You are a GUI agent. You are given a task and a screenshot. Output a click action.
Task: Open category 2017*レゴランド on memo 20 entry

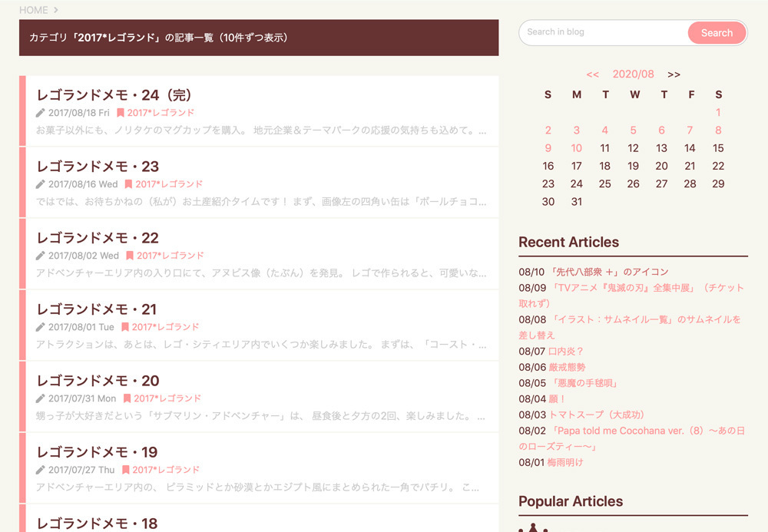pyautogui.click(x=167, y=399)
